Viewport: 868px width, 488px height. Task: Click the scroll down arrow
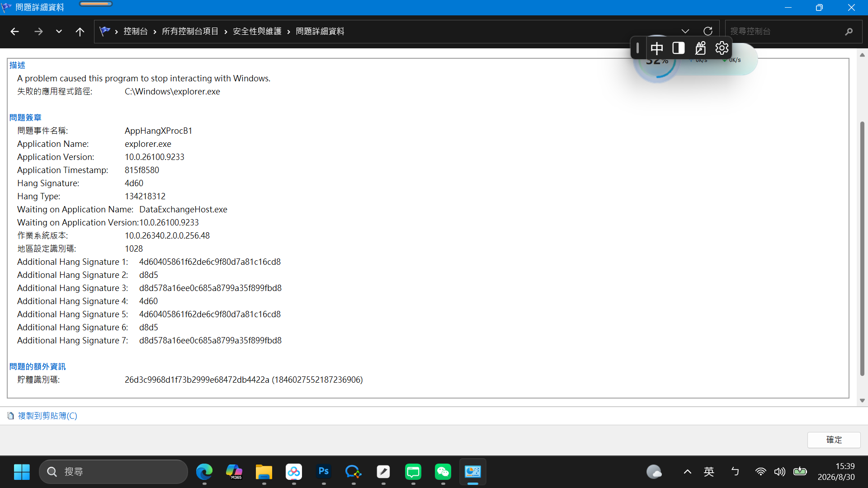tap(862, 401)
